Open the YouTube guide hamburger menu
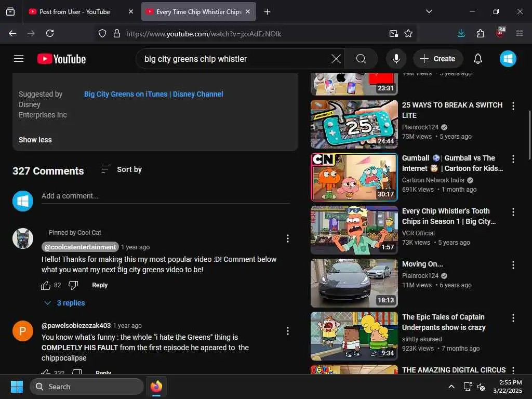Viewport: 532px width, 399px height. (19, 59)
